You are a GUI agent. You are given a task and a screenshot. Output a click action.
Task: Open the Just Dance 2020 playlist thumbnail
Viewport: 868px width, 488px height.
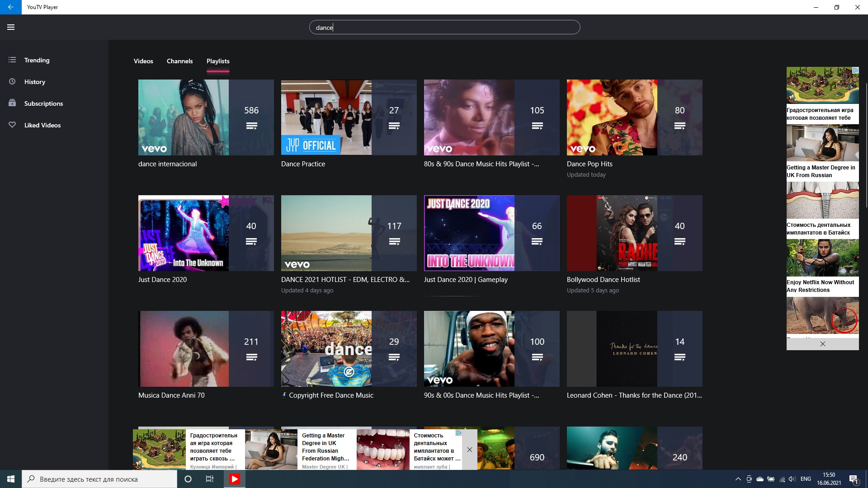click(x=182, y=233)
